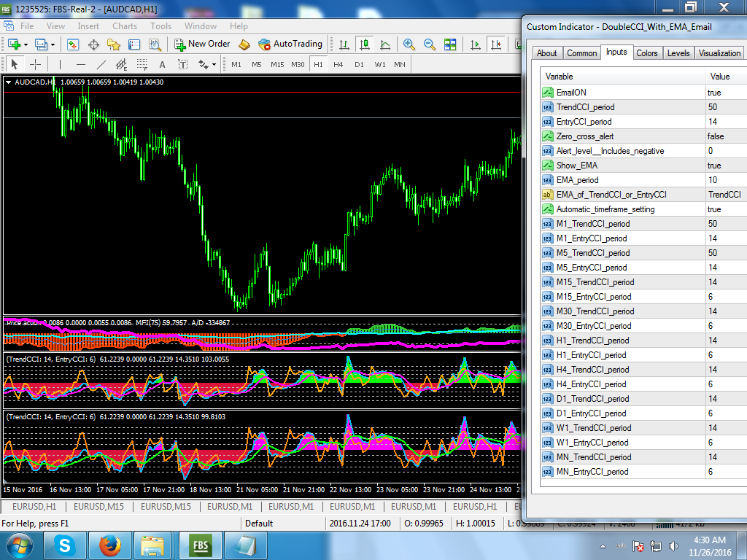Toggle Auto Scroll on the chart

[x=475, y=44]
